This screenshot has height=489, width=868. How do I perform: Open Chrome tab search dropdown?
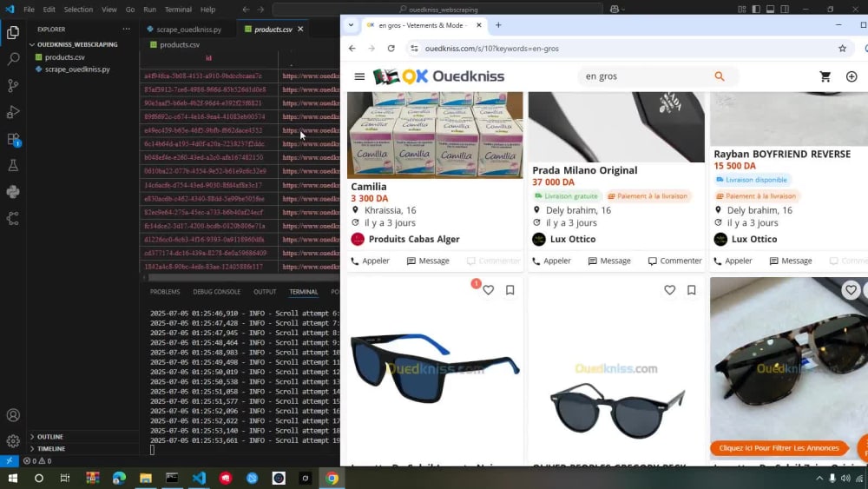click(351, 25)
